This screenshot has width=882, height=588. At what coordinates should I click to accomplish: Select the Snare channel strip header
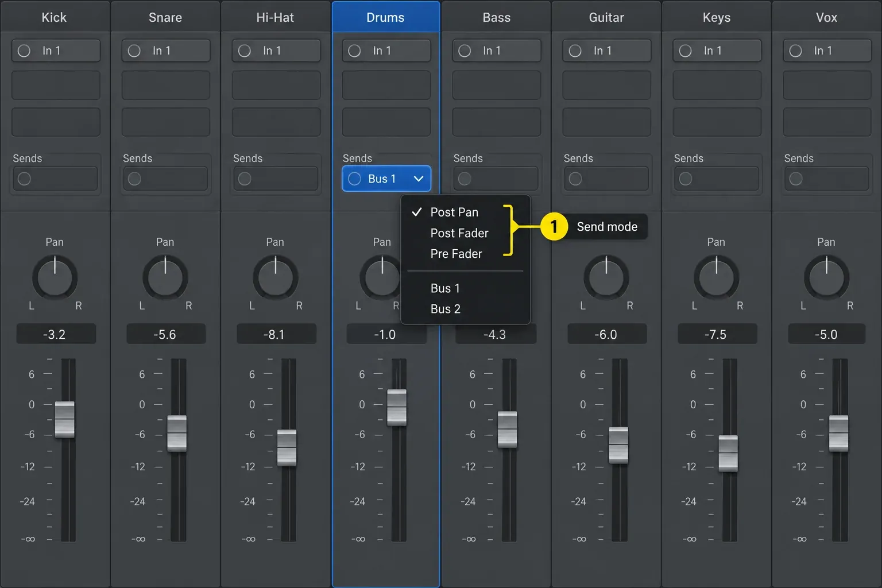165,17
